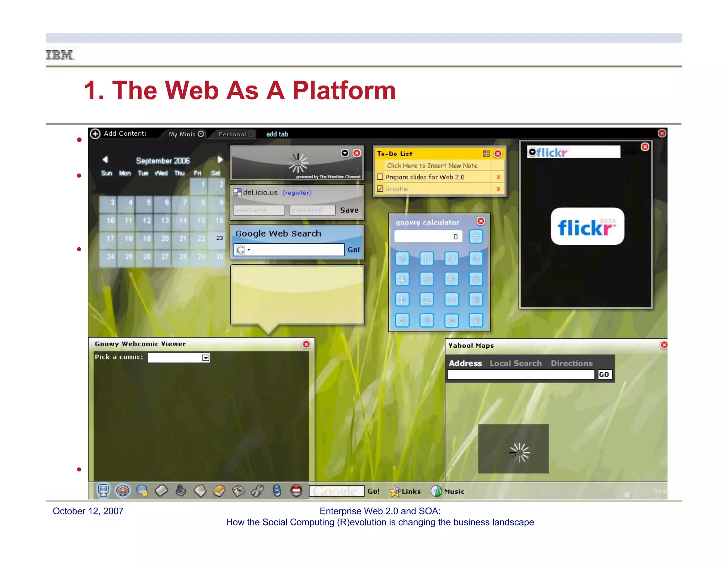Switch to the My Minis tab
Screen dimensions: 728x562
click(x=182, y=134)
